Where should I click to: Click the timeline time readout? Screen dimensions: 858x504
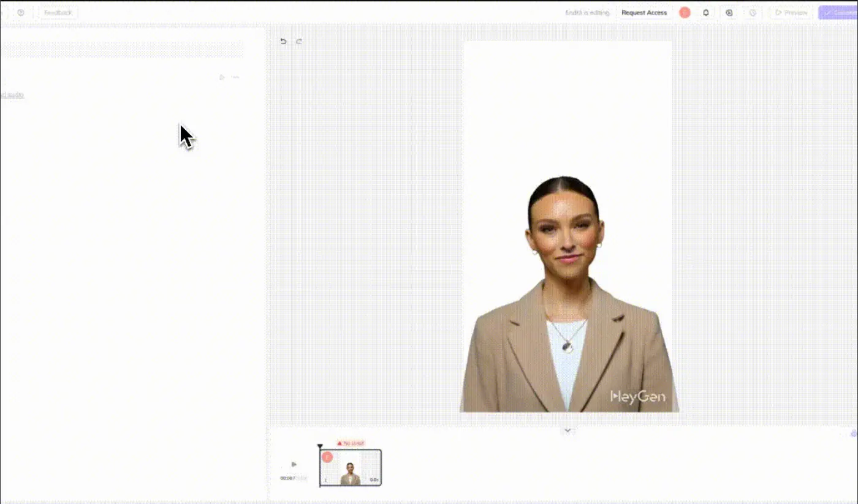pyautogui.click(x=294, y=478)
